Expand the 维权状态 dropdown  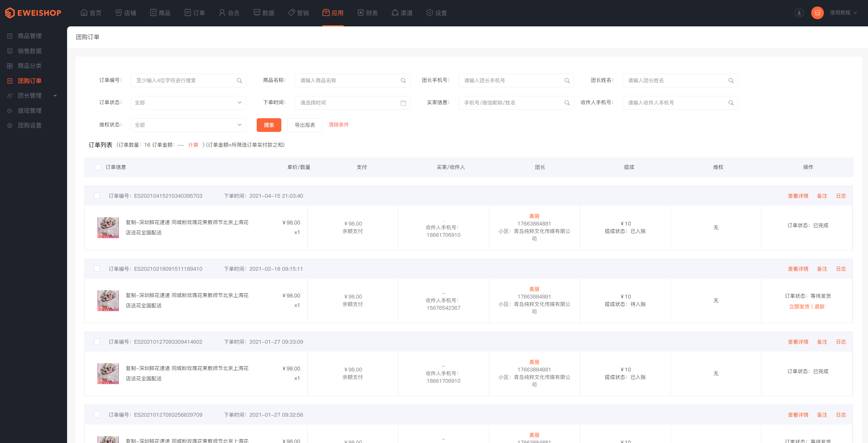coord(186,124)
